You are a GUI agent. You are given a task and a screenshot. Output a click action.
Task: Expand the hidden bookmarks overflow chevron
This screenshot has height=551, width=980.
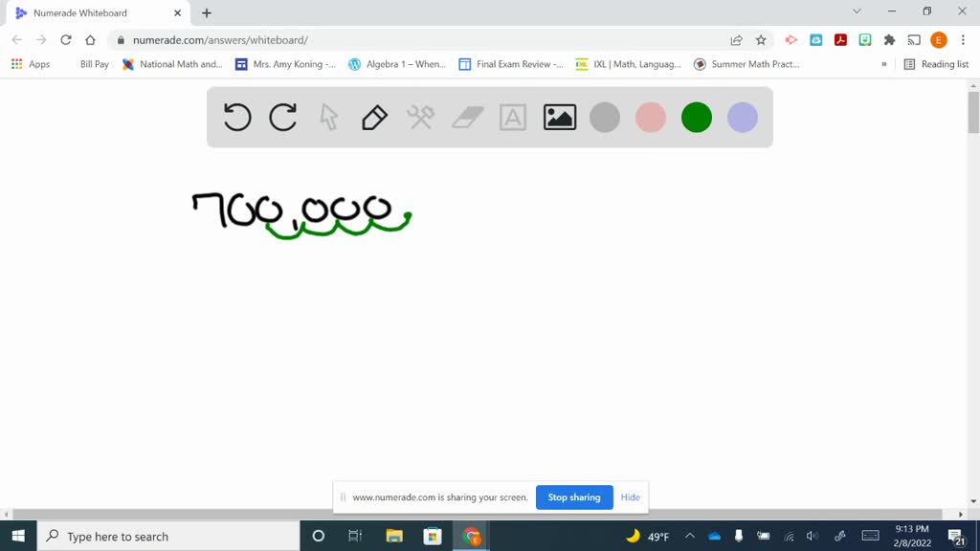coord(883,64)
